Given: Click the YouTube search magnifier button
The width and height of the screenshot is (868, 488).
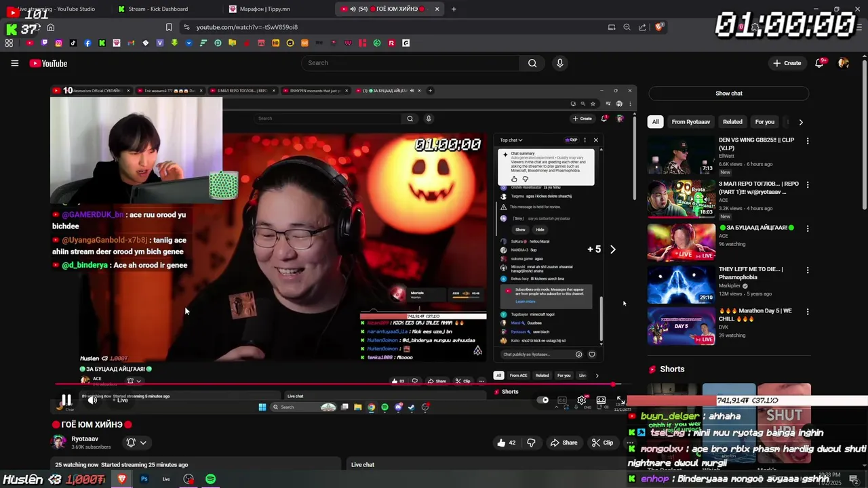Looking at the screenshot, I should pyautogui.click(x=532, y=63).
